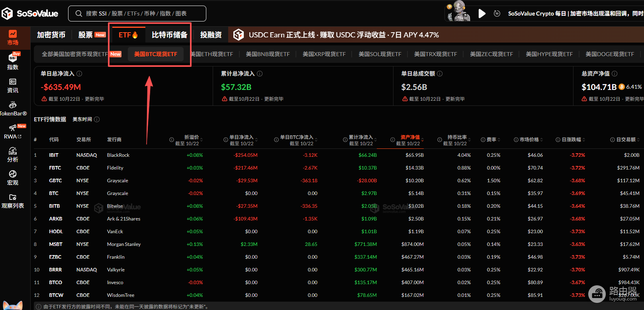Select the 美国BNB现货ETF sub-tab

pos(268,54)
